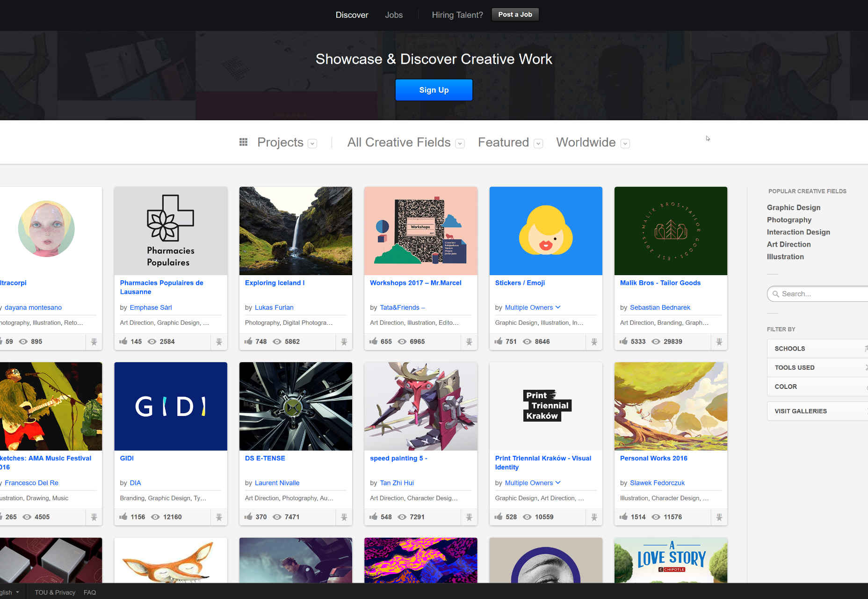
Task: Expand the COLOR filter
Action: pos(817,387)
